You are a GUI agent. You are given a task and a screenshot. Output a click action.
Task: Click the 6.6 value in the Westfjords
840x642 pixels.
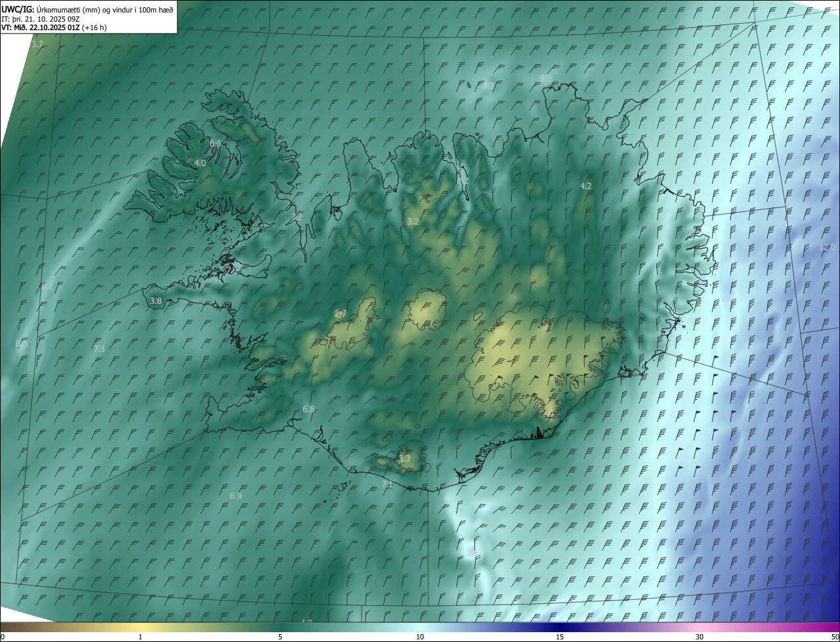point(215,143)
